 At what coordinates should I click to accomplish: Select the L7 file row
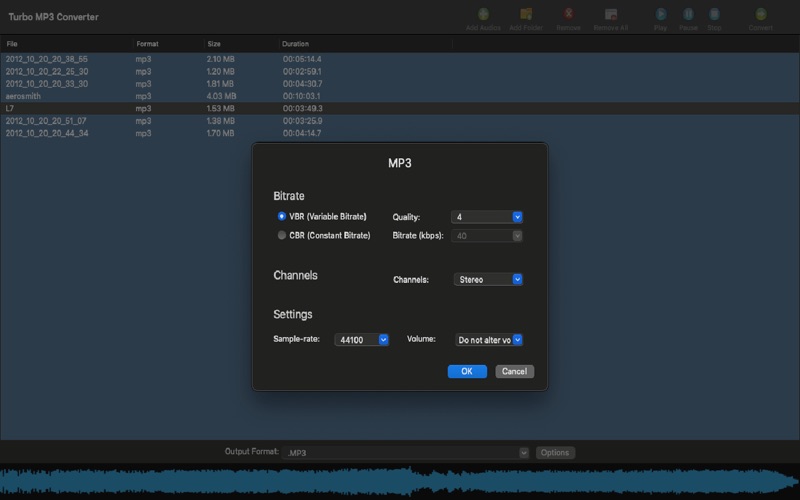click(400, 108)
